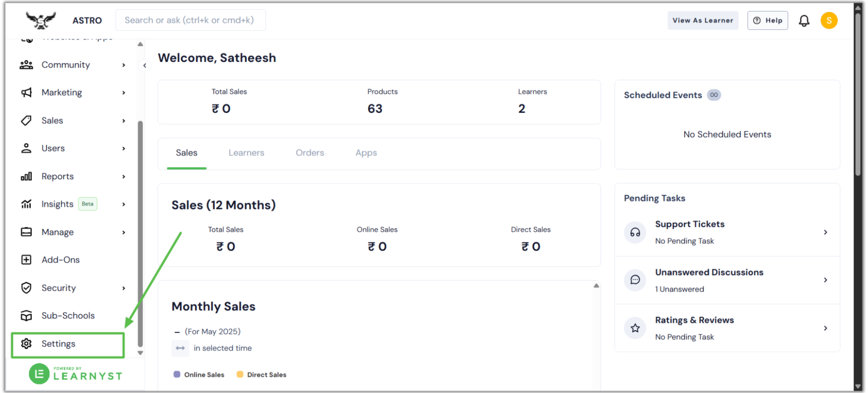
Task: Open the notifications bell
Action: (804, 21)
